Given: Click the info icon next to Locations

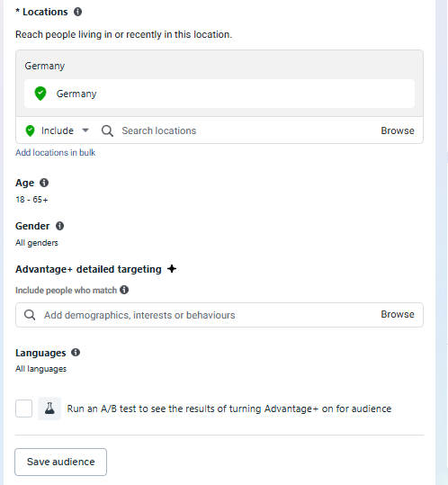Looking at the screenshot, I should point(77,12).
